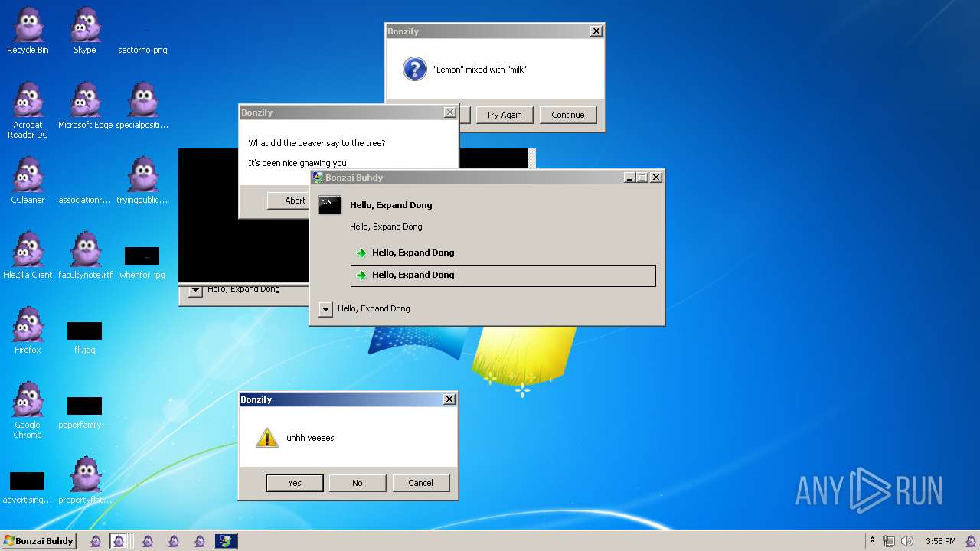Click the "It's been nice gnawing you!" text
Screen dimensions: 980x551
(299, 163)
